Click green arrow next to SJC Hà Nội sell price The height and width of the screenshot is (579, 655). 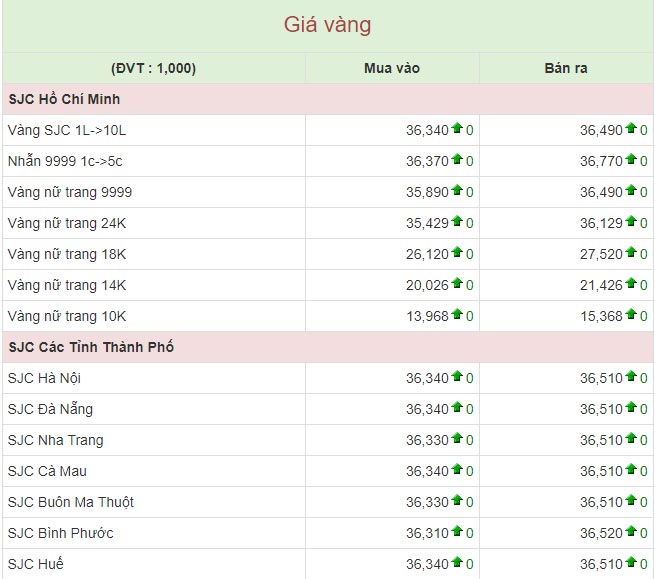pyautogui.click(x=631, y=377)
